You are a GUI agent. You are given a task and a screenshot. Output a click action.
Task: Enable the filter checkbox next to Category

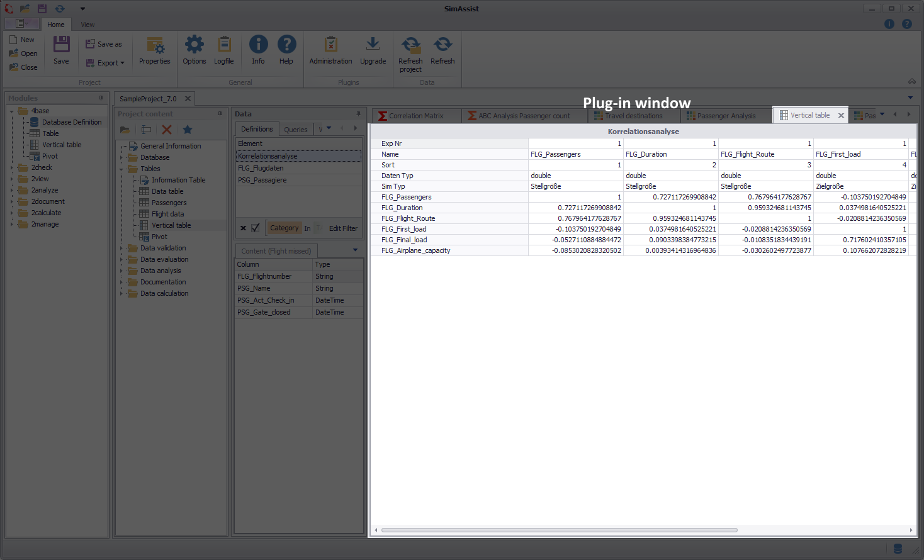255,228
